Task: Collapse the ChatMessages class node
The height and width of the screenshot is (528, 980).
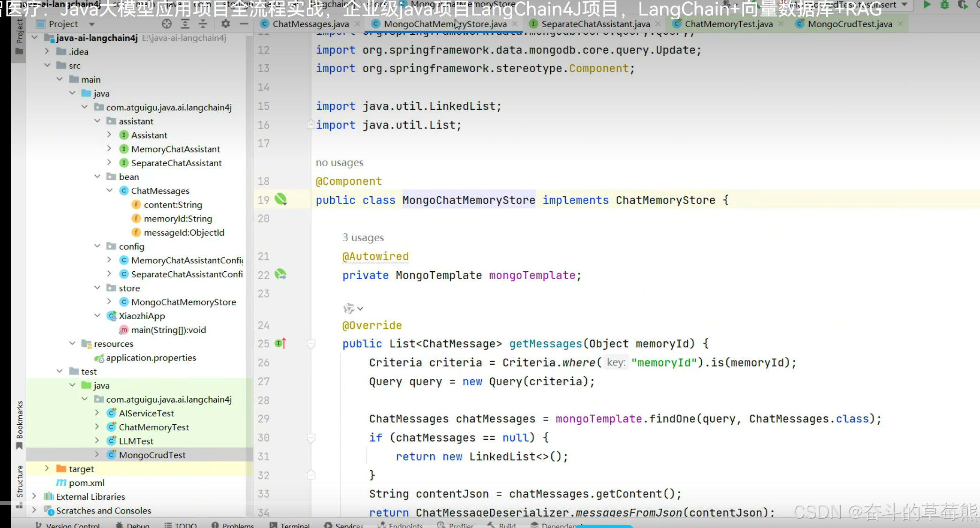Action: point(109,191)
